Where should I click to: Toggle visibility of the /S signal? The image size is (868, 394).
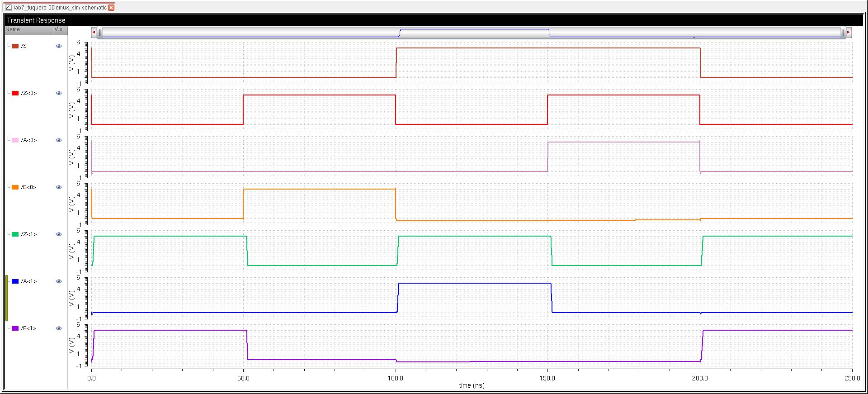point(59,46)
